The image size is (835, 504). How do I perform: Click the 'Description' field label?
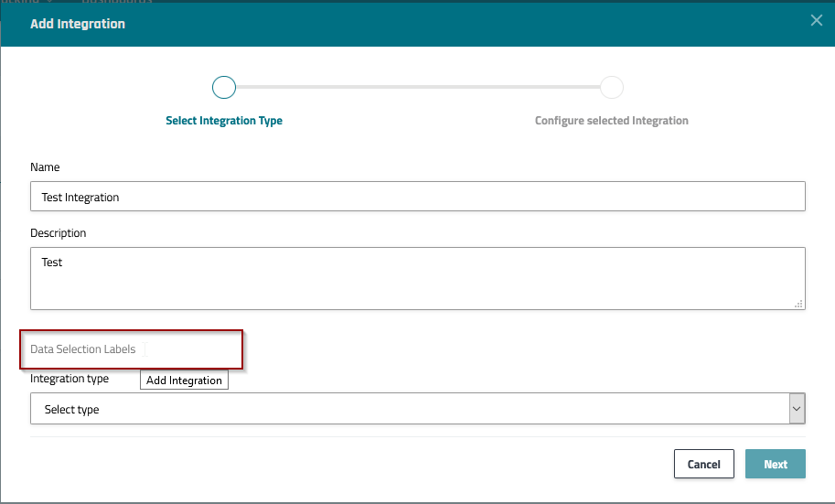(x=59, y=233)
